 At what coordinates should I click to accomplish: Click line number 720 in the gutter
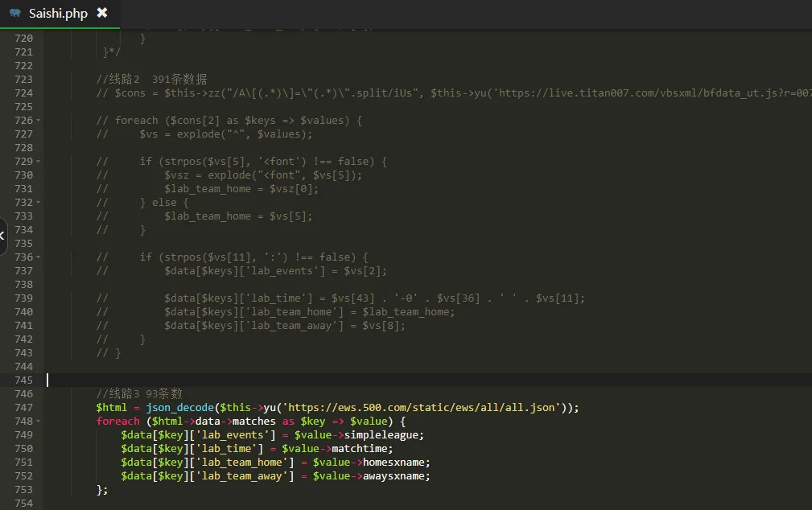coord(23,39)
